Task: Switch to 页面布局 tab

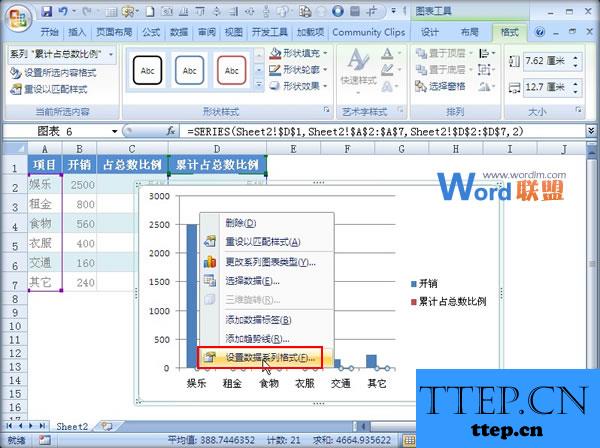Action: point(114,32)
